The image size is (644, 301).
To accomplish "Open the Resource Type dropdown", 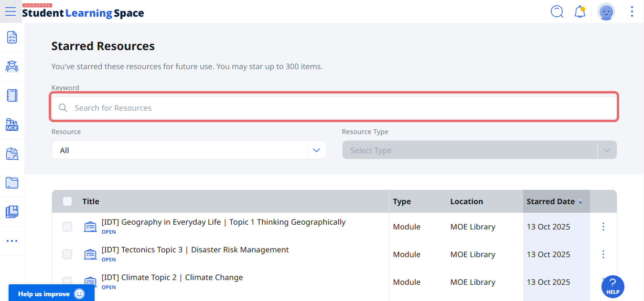I will pyautogui.click(x=479, y=150).
